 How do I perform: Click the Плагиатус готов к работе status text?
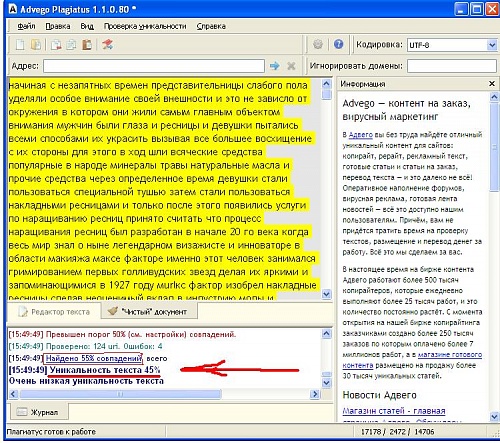point(51,432)
